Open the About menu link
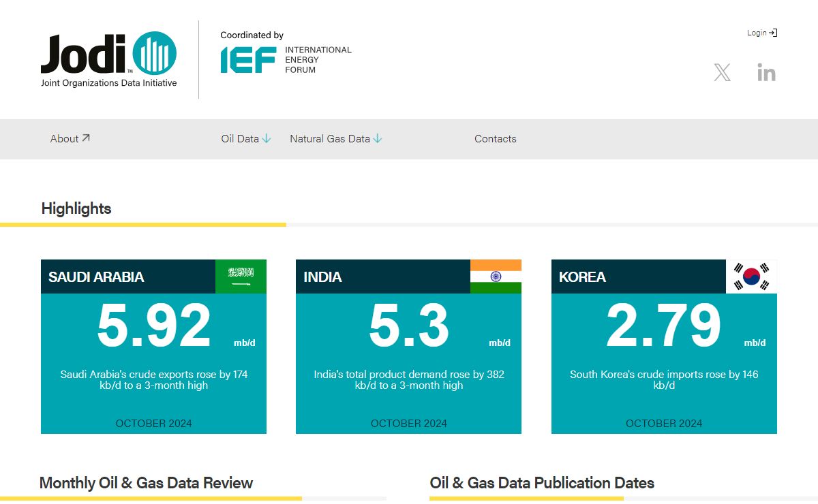 [x=70, y=139]
